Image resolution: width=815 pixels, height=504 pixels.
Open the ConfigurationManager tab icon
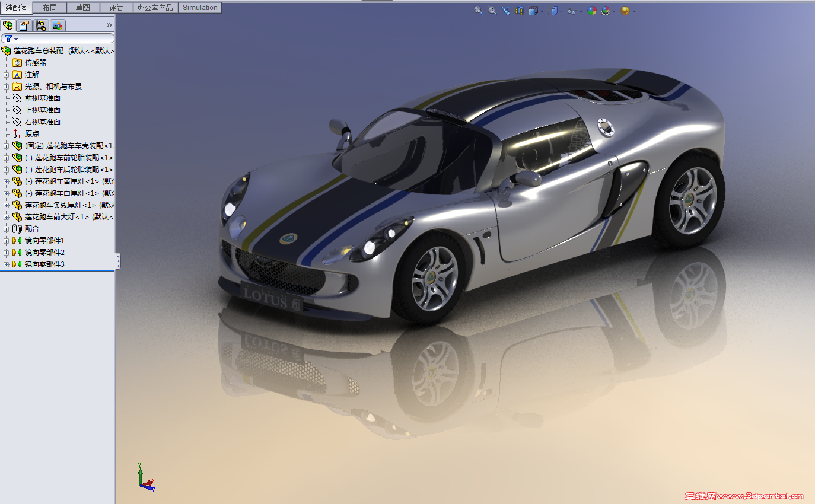41,25
